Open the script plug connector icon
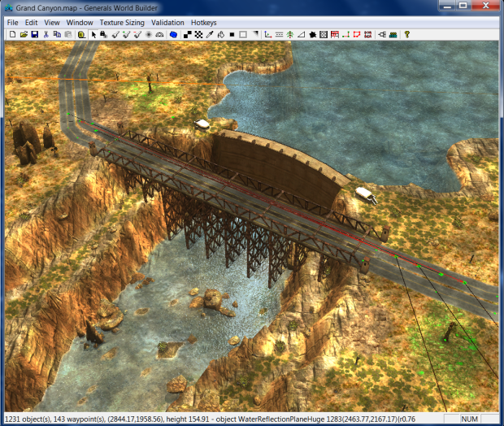Screen dimensions: 504x426 point(382,34)
